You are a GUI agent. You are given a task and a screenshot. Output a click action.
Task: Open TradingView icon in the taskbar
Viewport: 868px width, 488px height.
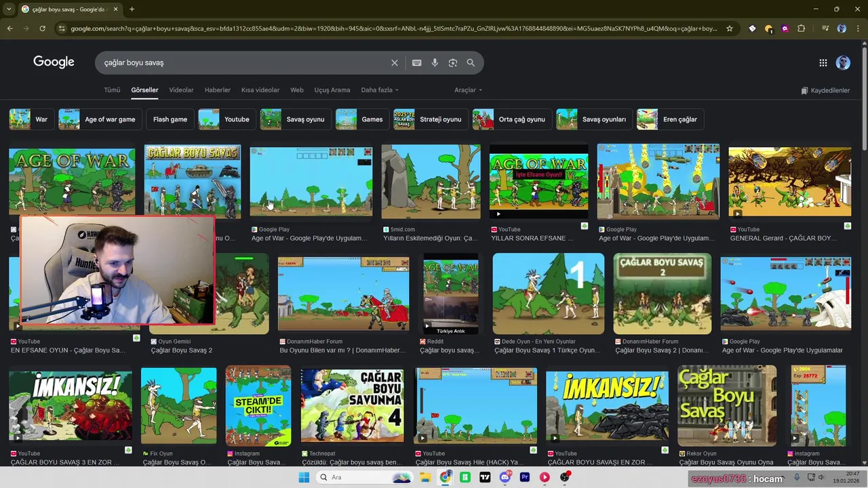click(x=485, y=477)
